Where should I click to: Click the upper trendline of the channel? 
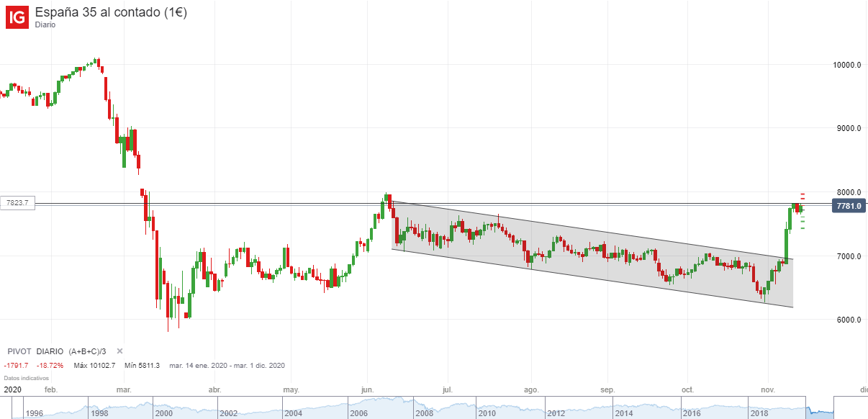point(590,230)
